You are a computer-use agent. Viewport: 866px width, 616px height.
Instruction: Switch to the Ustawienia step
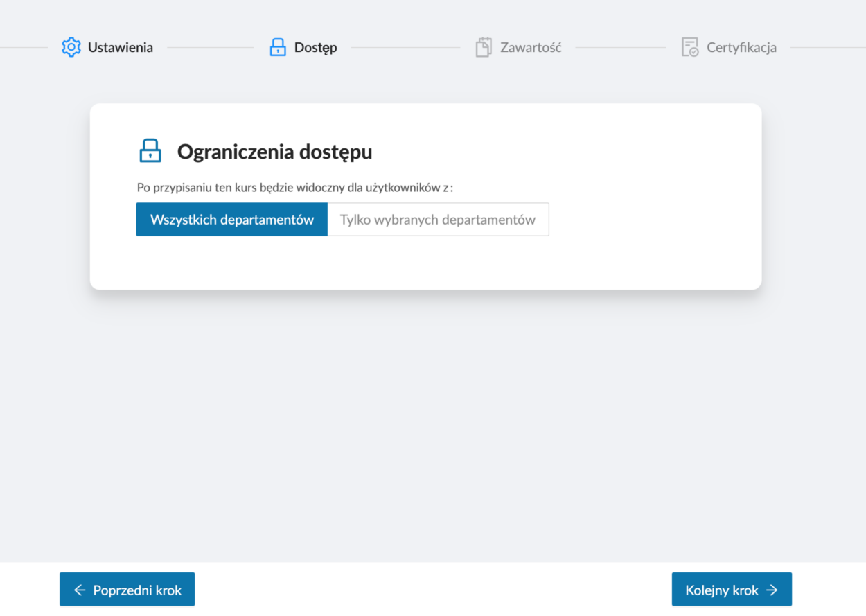[119, 47]
